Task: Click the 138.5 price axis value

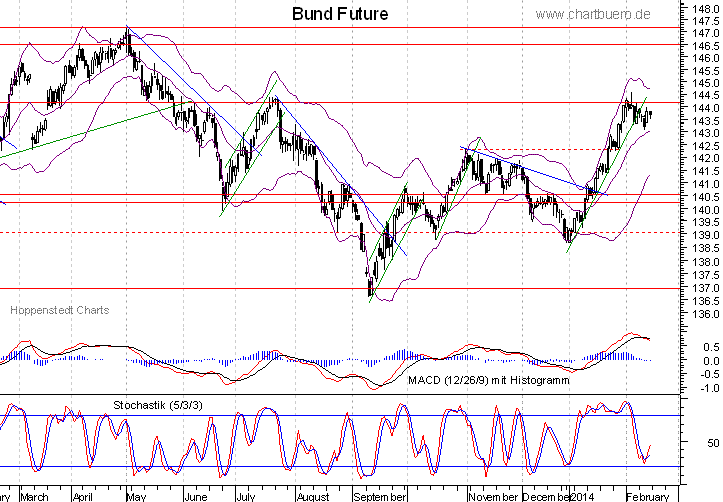Action: tap(706, 248)
